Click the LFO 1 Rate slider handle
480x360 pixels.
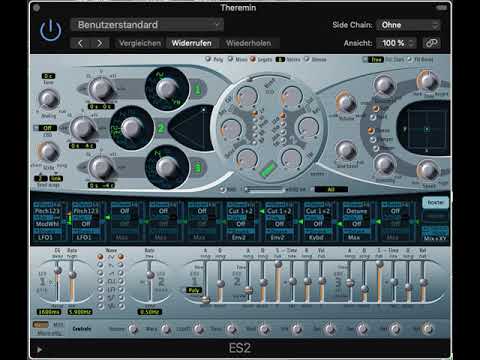tap(72, 275)
